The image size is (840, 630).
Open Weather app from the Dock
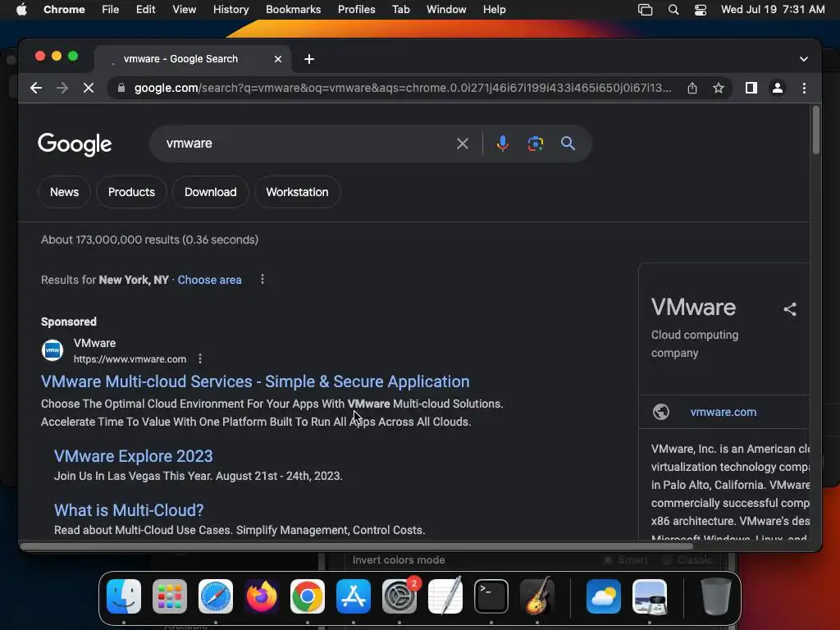point(604,596)
